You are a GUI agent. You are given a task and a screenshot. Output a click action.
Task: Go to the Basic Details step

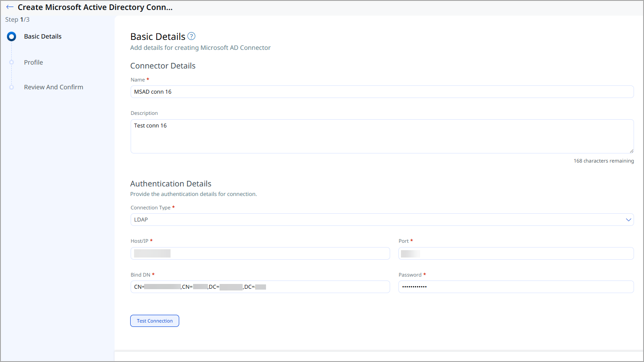tap(43, 36)
